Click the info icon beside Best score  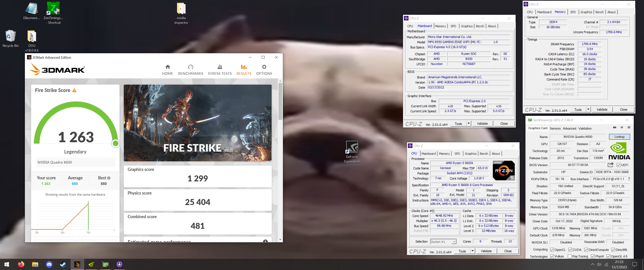(x=109, y=178)
